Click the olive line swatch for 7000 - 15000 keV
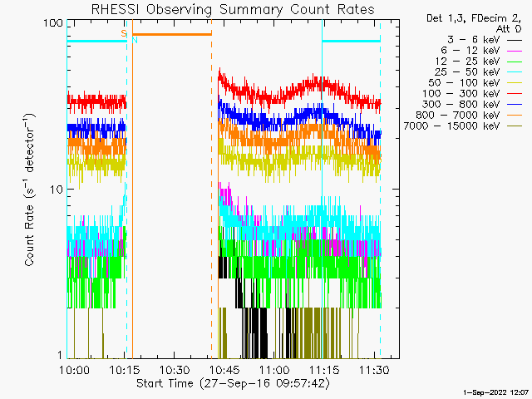 [515, 126]
